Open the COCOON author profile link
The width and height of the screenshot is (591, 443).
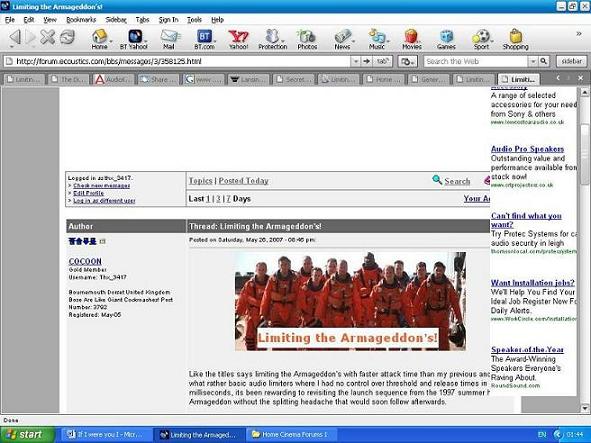pyautogui.click(x=85, y=261)
